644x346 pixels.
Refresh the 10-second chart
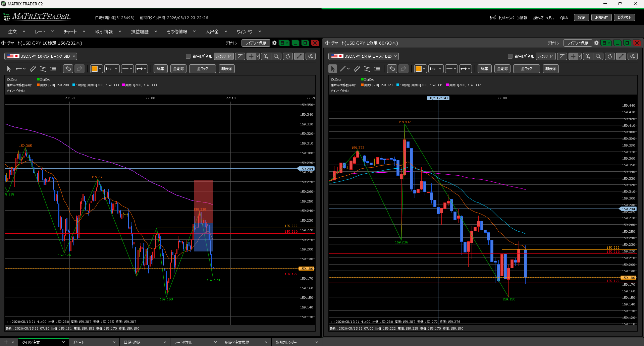[288, 56]
